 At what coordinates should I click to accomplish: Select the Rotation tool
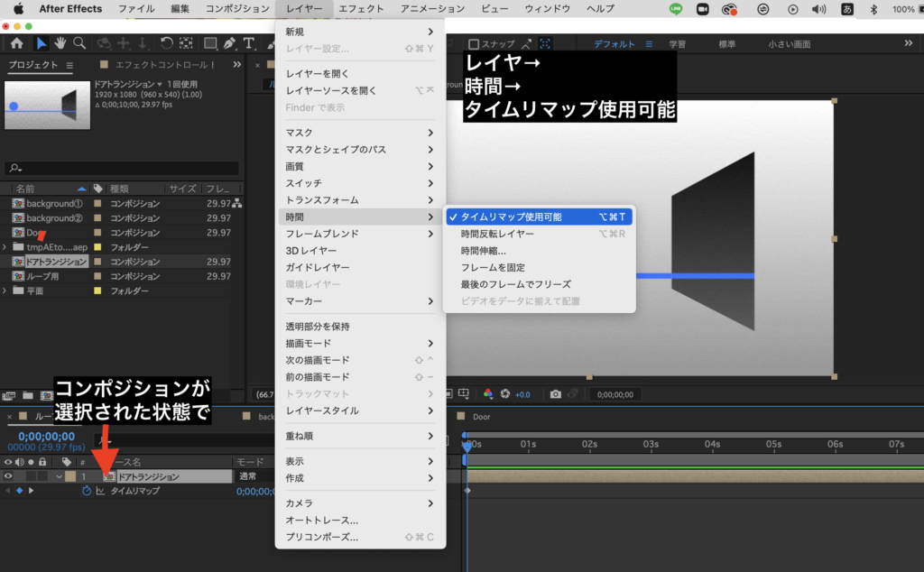point(167,43)
